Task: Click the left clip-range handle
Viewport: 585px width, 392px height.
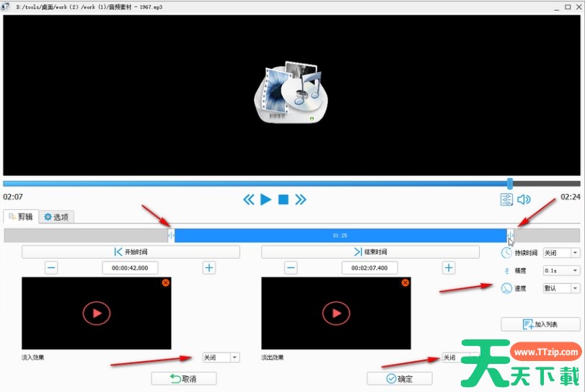Action: [171, 236]
